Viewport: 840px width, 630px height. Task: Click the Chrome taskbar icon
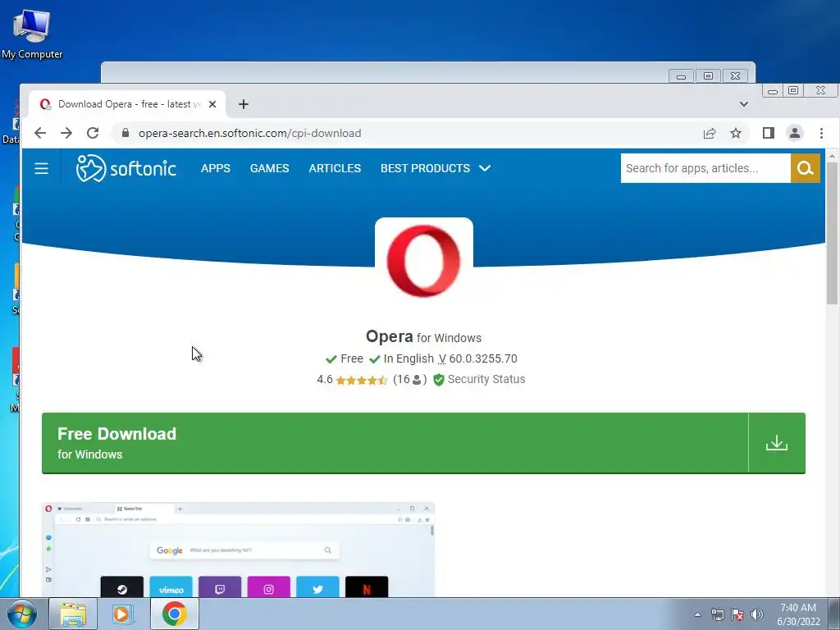tap(174, 614)
